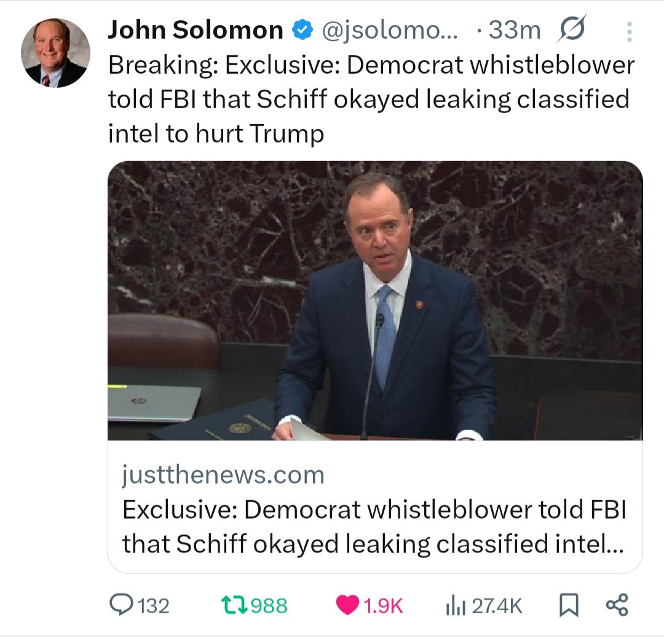The height and width of the screenshot is (644, 664).
Task: Tap the share icon
Action: pyautogui.click(x=617, y=606)
